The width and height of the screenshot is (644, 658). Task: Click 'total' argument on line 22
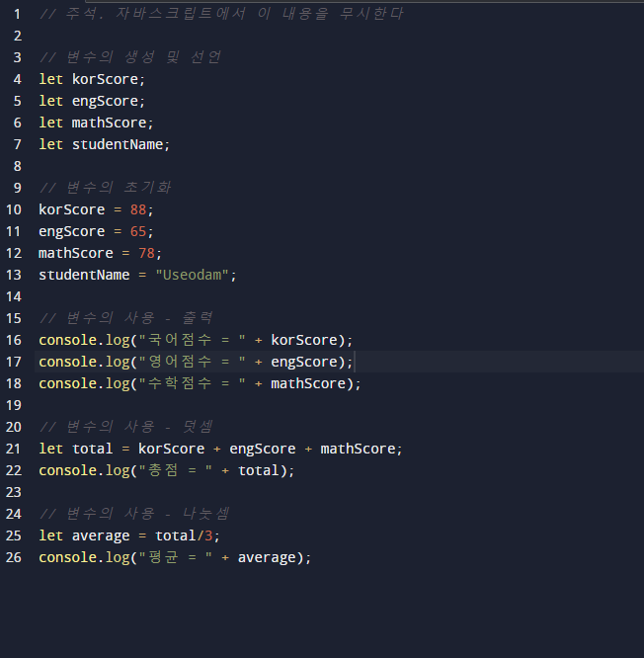(x=258, y=471)
